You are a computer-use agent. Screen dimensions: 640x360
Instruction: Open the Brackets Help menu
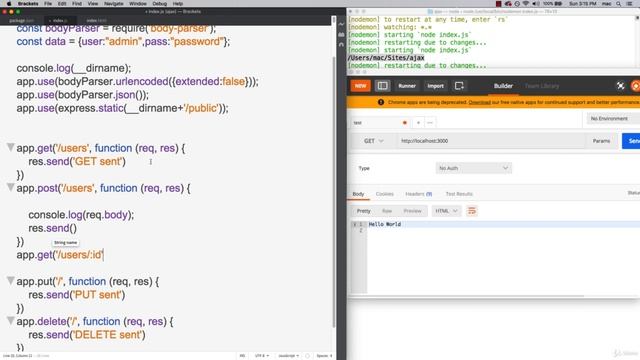point(178,4)
